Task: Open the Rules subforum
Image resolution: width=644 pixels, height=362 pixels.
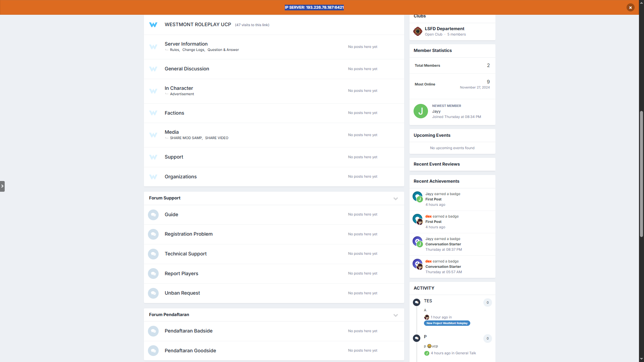Action: (174, 50)
